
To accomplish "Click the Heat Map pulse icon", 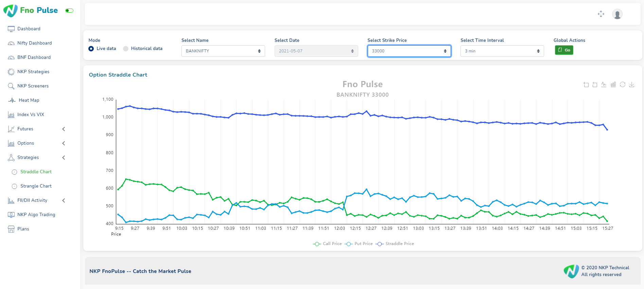I will (12, 100).
